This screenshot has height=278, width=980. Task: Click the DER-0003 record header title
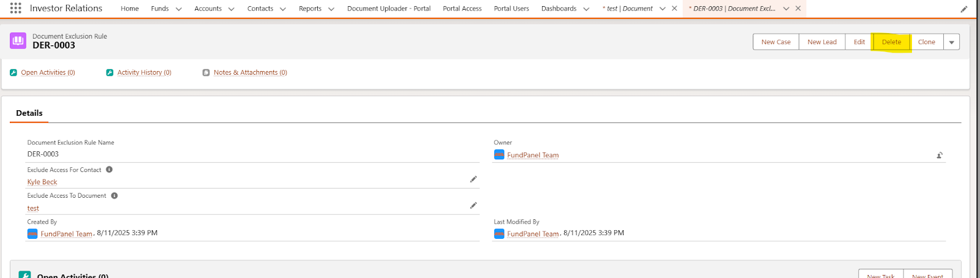pos(54,45)
